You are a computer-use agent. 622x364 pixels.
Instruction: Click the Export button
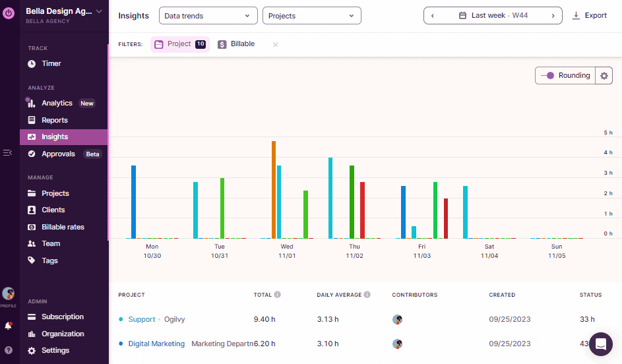pyautogui.click(x=590, y=16)
